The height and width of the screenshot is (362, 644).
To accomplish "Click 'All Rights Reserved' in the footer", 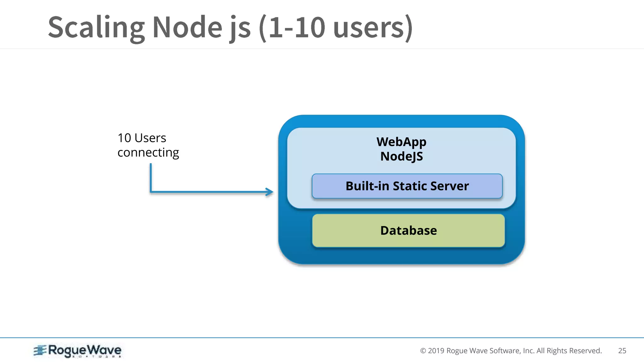I will (569, 351).
